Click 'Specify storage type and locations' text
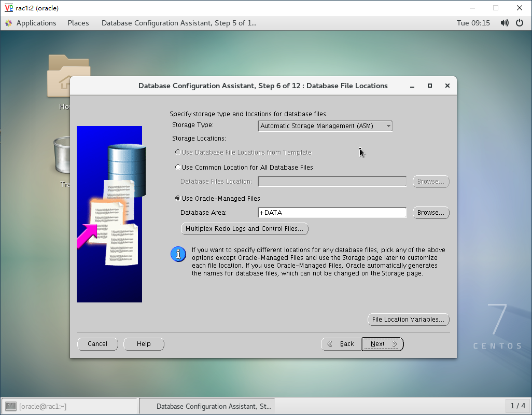Image resolution: width=532 pixels, height=415 pixels. coord(248,114)
